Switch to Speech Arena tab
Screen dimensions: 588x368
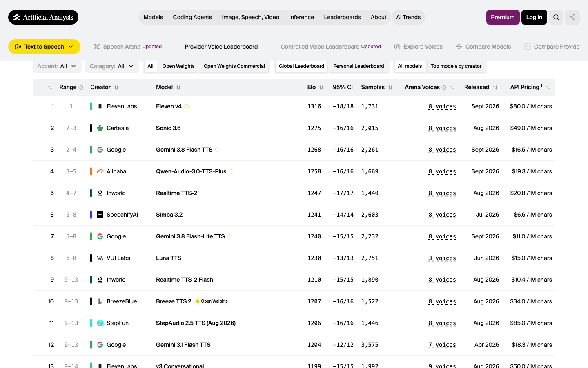pyautogui.click(x=128, y=47)
